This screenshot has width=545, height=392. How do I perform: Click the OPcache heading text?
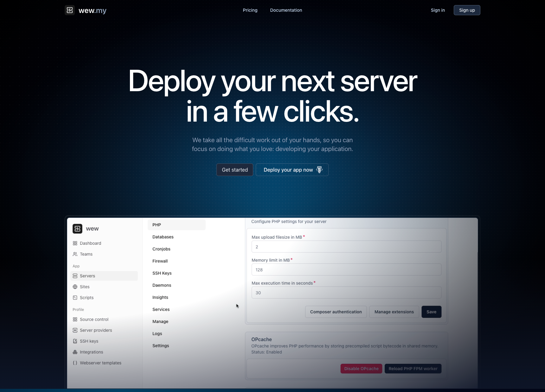click(x=261, y=339)
